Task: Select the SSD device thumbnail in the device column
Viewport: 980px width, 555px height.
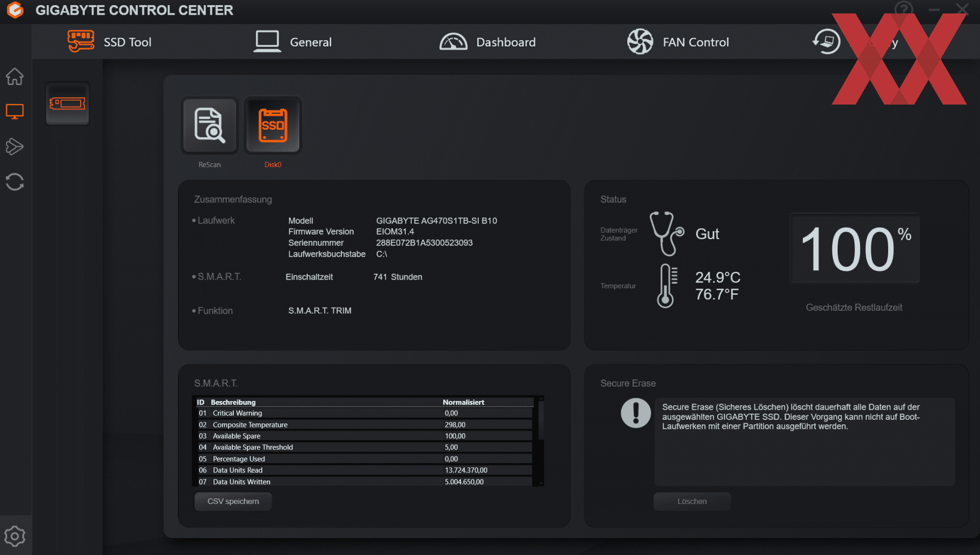Action: click(67, 104)
